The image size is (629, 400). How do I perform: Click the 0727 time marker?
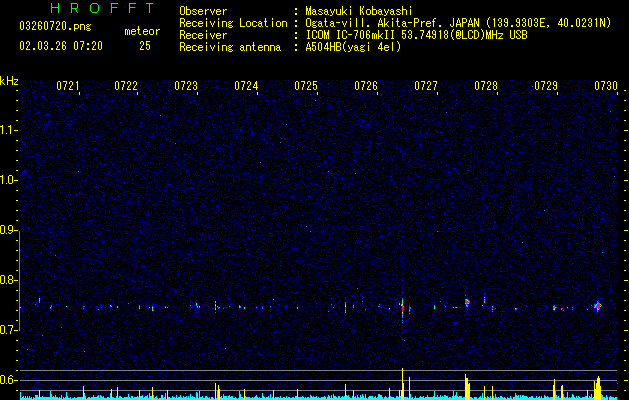426,86
